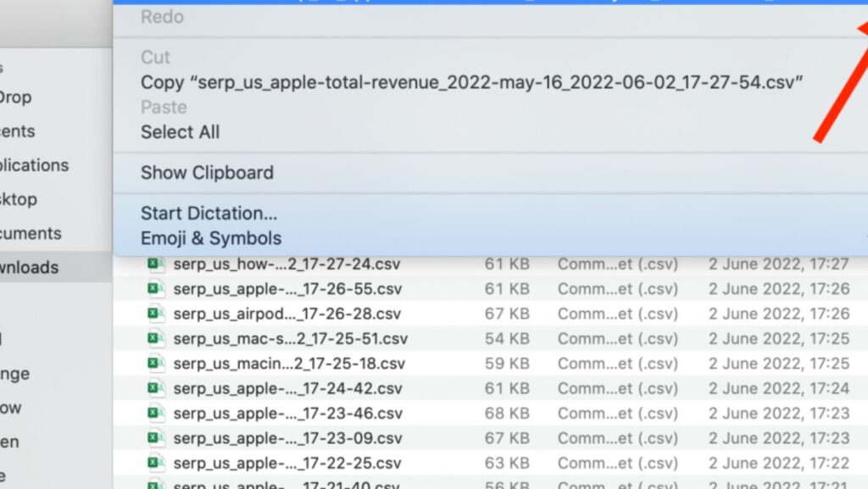Image resolution: width=868 pixels, height=489 pixels.
Task: Select the file name serp_us_apple-..._17-22-25.csv
Action: [287, 464]
